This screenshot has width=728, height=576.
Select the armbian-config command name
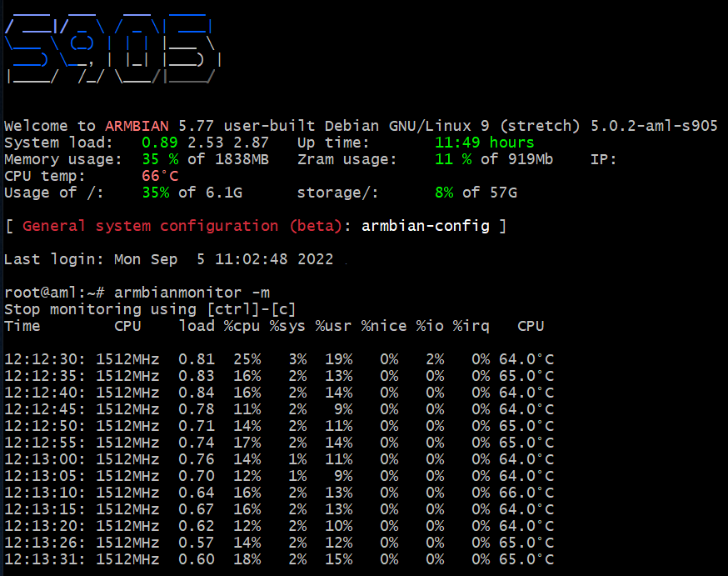[x=426, y=226]
